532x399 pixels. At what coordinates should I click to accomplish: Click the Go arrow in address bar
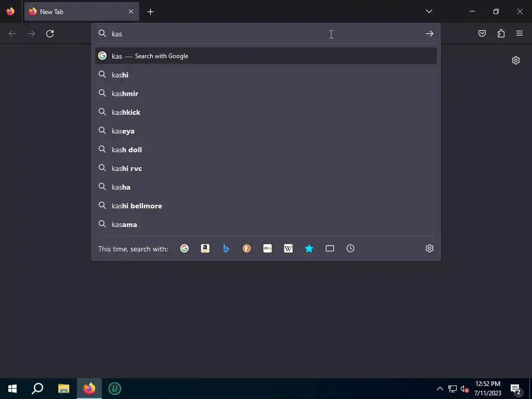point(430,34)
